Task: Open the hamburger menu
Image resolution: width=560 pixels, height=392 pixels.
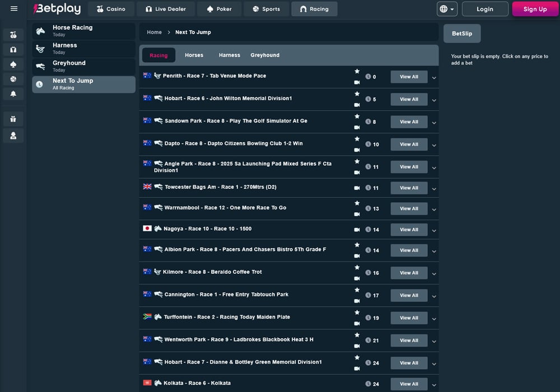Action: 14,9
